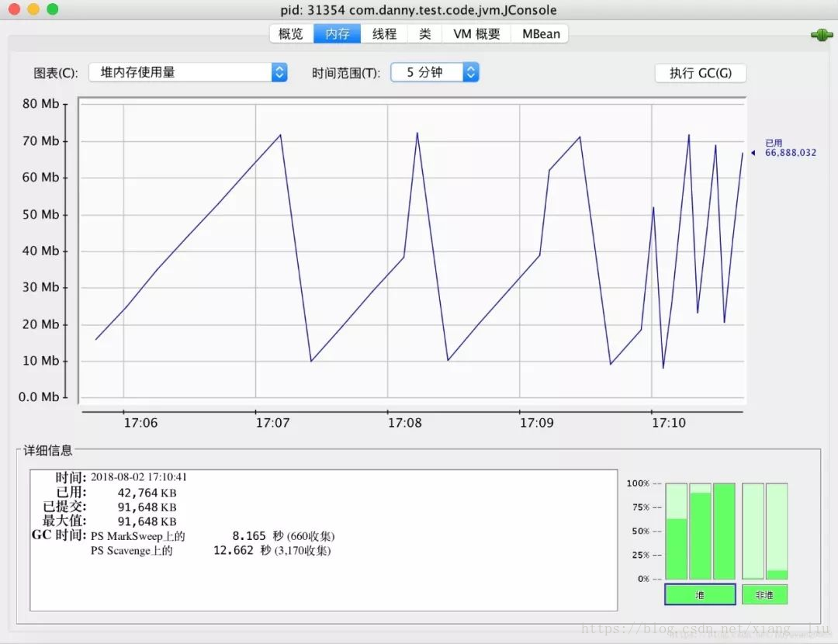Open the 时间范围 5 分钟 dropdown
838x644 pixels.
click(435, 72)
